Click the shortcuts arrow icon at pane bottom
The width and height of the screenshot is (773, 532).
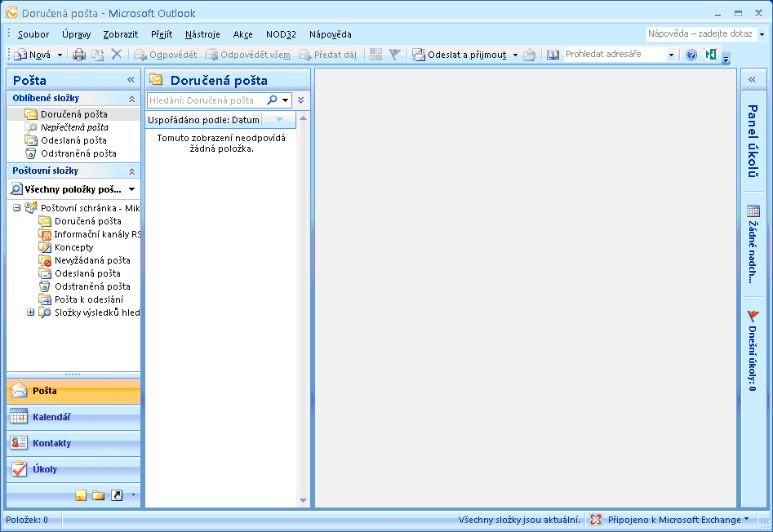(x=117, y=495)
